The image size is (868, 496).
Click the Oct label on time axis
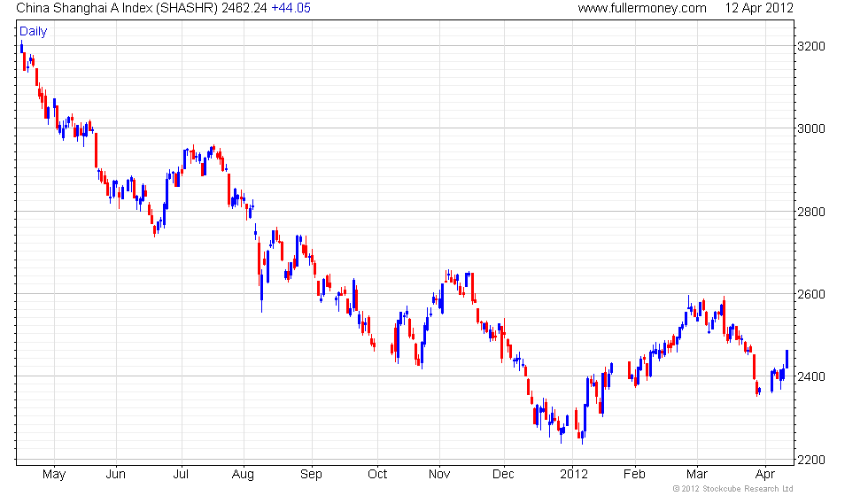pos(377,475)
